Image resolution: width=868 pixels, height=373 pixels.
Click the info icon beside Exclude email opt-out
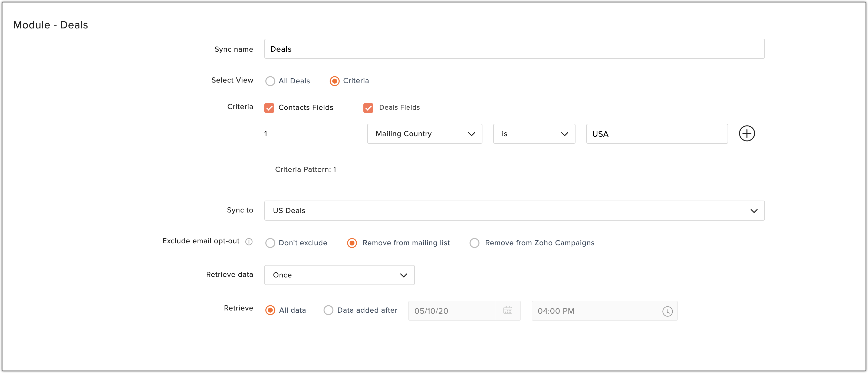pyautogui.click(x=249, y=242)
